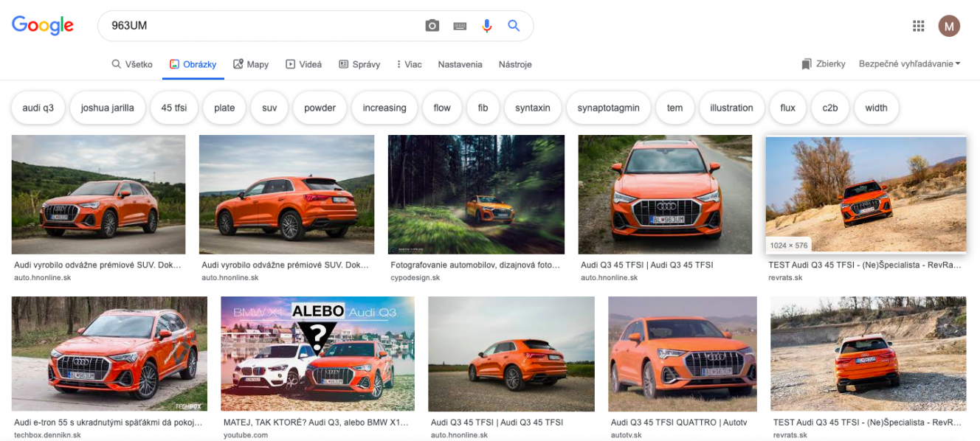Expand the Viac menu
Viewport: 980px width, 441px height.
tap(409, 64)
